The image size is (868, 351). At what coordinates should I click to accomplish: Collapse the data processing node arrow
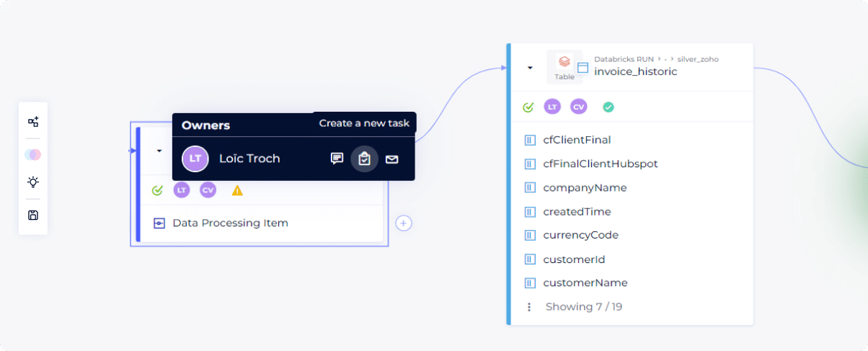159,151
